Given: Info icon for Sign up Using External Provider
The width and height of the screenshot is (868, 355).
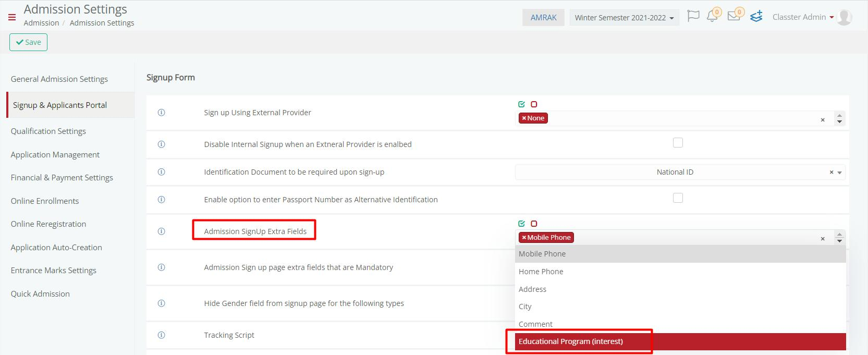Looking at the screenshot, I should 162,113.
